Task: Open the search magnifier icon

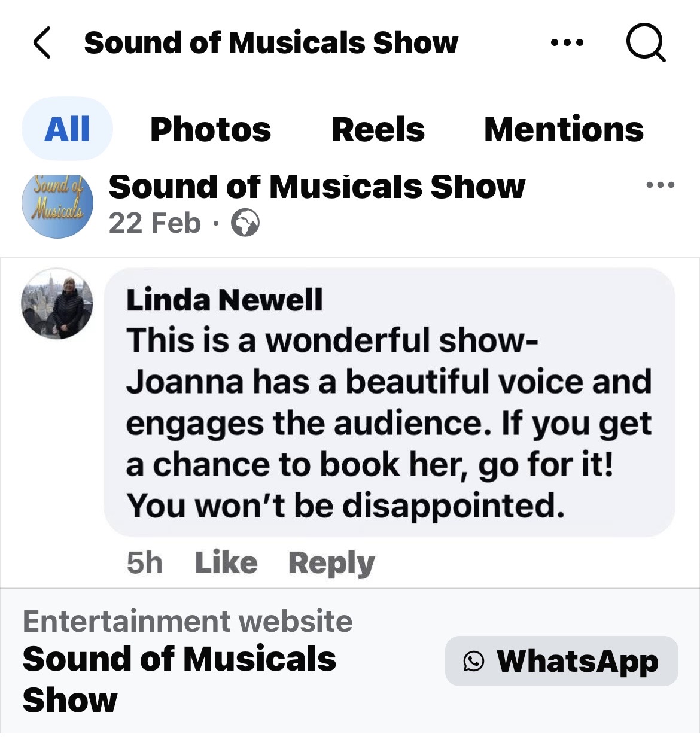Action: pos(645,43)
